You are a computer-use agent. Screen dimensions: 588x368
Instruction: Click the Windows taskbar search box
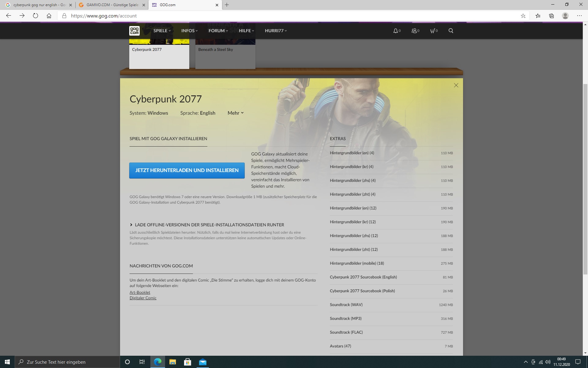coord(67,362)
